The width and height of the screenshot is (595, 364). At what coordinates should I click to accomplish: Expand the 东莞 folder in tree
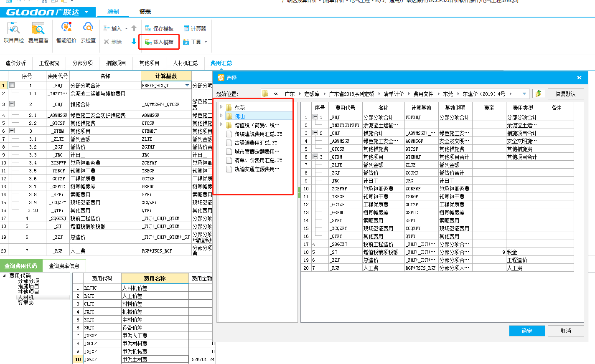221,107
